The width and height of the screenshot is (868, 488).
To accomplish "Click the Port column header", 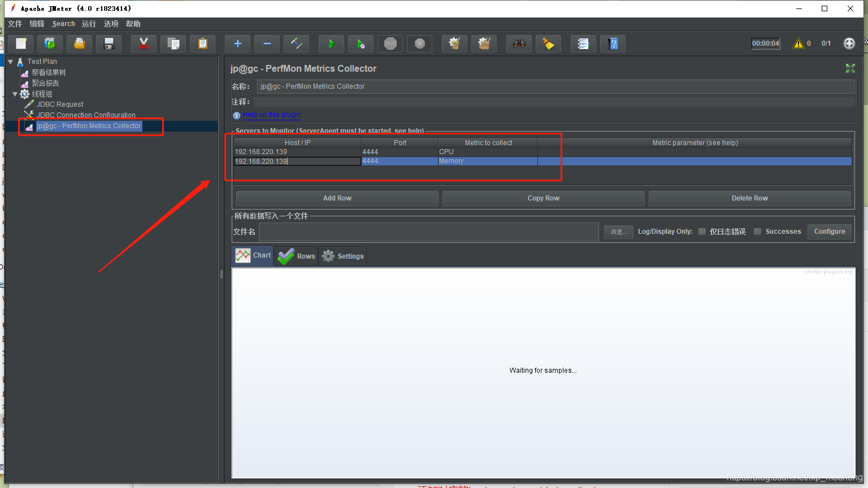I will click(x=400, y=143).
